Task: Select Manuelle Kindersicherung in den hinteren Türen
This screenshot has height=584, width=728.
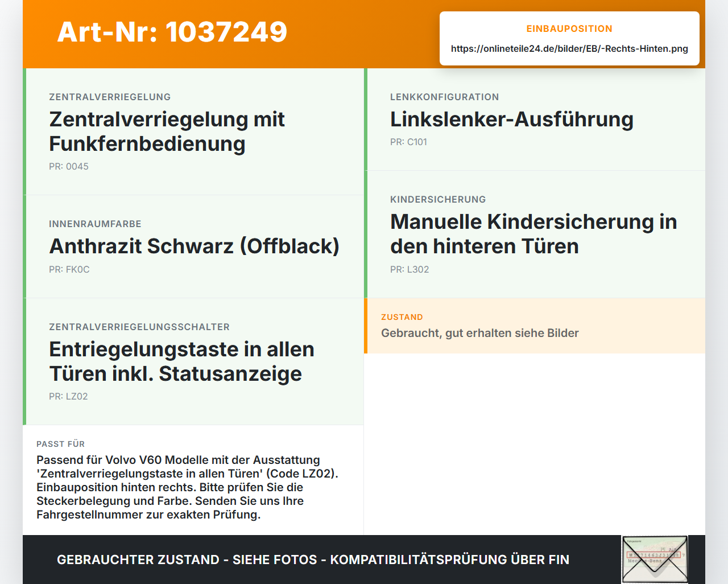Action: click(x=533, y=234)
